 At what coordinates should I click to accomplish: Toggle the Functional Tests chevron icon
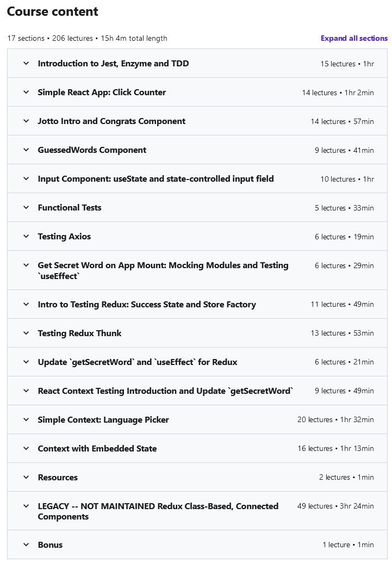click(x=26, y=208)
